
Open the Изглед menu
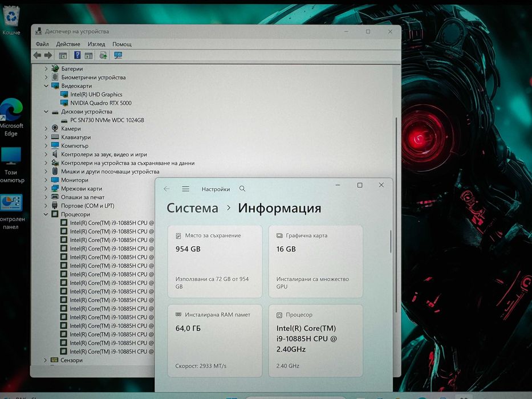click(96, 44)
